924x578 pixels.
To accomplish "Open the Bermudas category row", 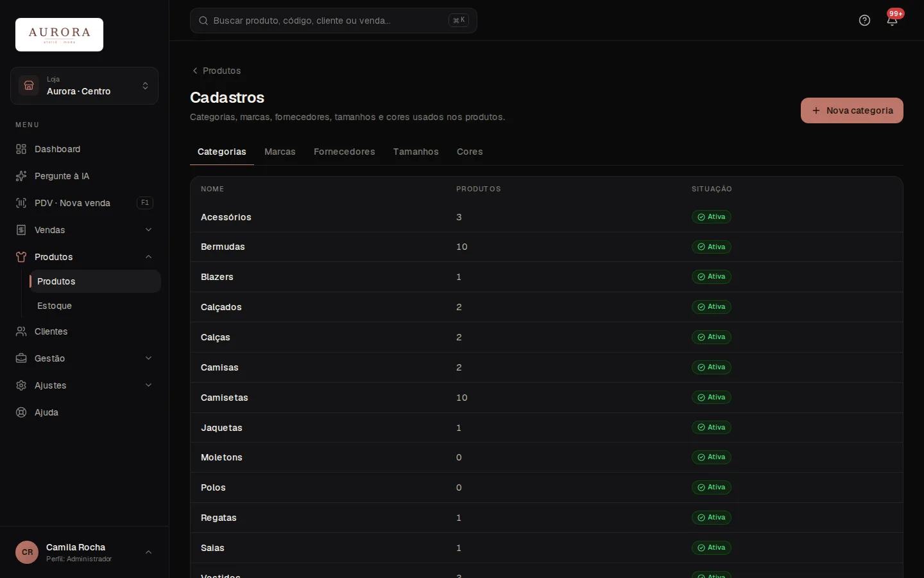I will 547,247.
